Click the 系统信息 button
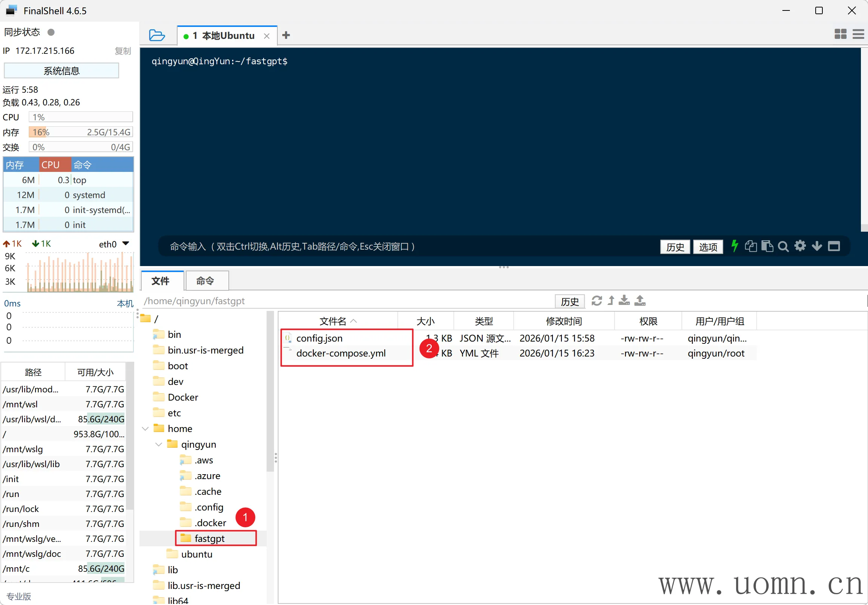Screen dimensions: 868x605 tap(61, 71)
